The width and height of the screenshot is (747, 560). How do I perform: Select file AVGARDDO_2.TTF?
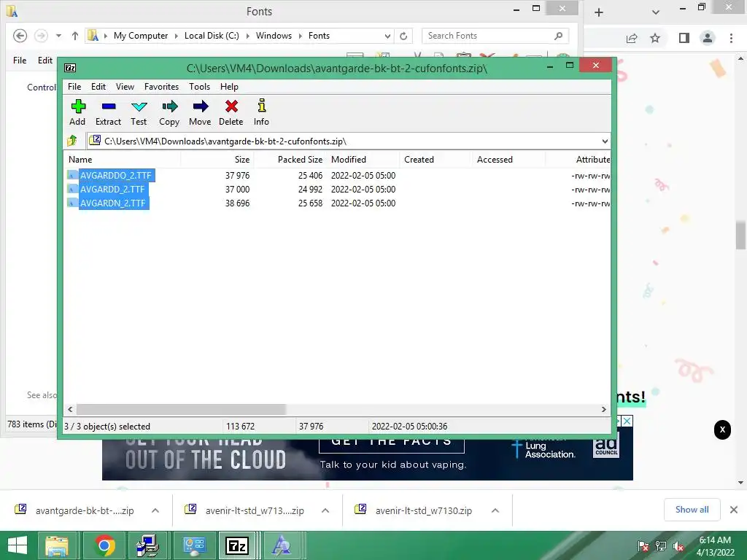[115, 175]
